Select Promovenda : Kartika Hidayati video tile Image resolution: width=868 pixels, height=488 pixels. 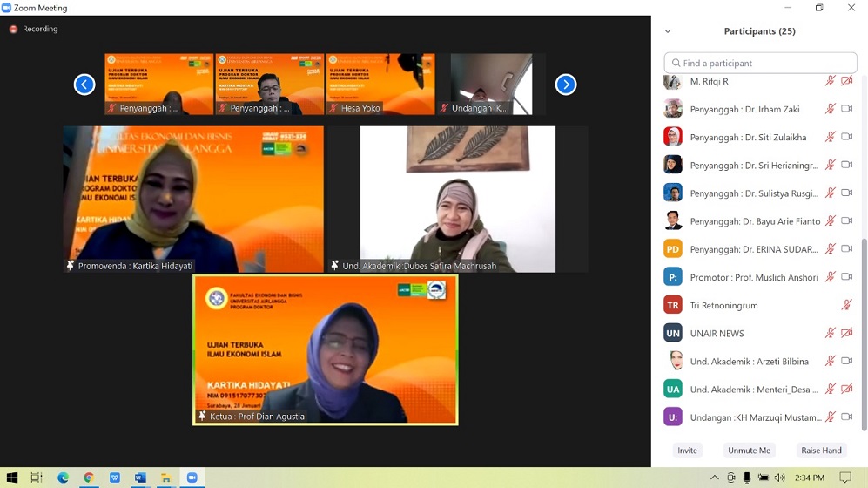click(x=193, y=200)
